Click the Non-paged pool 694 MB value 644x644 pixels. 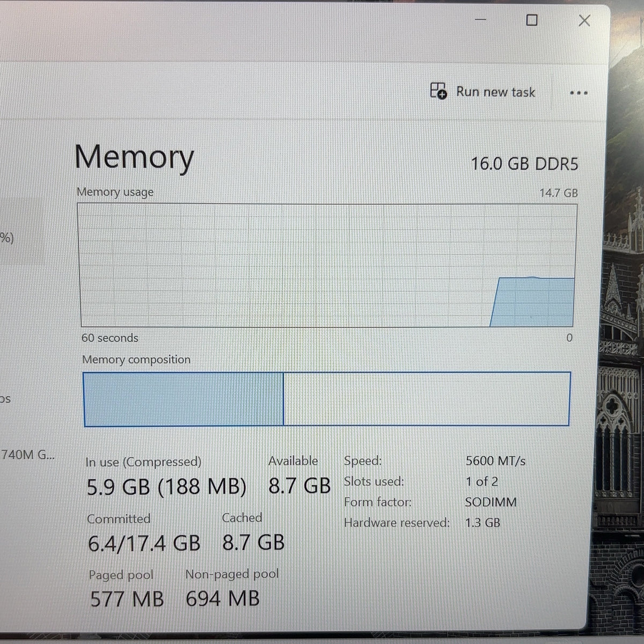click(222, 598)
